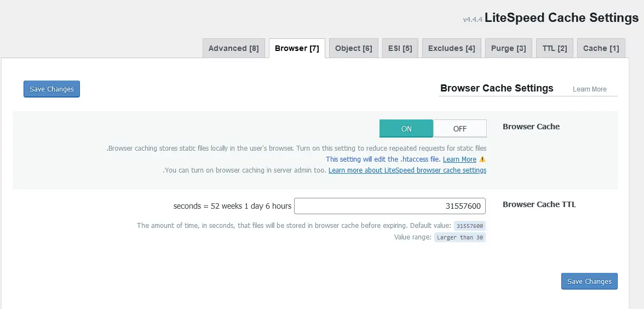Focus the Browser Cache TTL input field
The height and width of the screenshot is (309, 644).
click(389, 206)
